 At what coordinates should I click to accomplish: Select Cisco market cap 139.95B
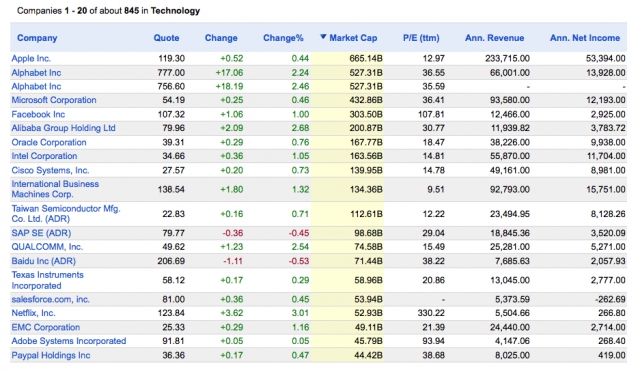366,170
